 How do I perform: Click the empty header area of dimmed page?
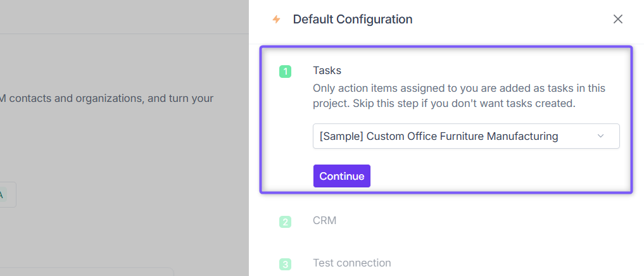coord(124,17)
